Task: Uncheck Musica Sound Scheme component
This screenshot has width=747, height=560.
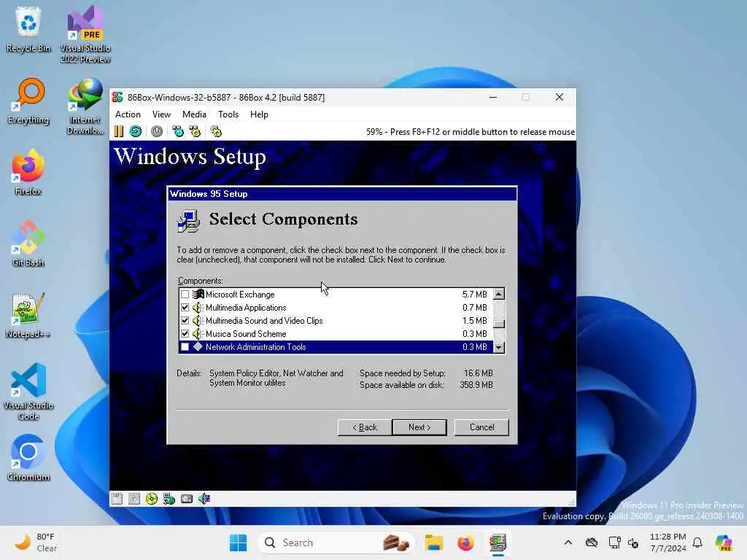Action: tap(185, 334)
